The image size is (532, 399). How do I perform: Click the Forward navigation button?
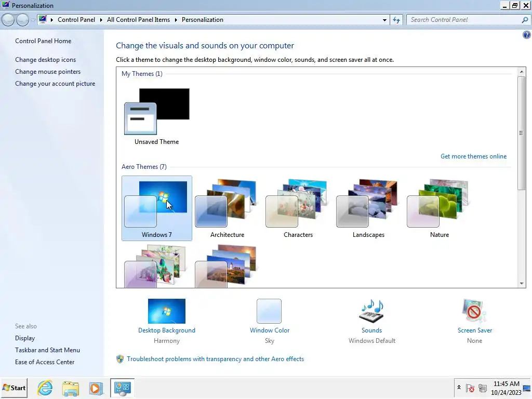coord(22,20)
